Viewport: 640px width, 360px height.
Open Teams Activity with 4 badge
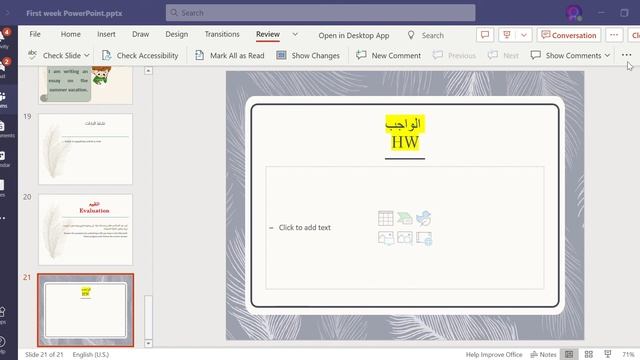click(4, 39)
